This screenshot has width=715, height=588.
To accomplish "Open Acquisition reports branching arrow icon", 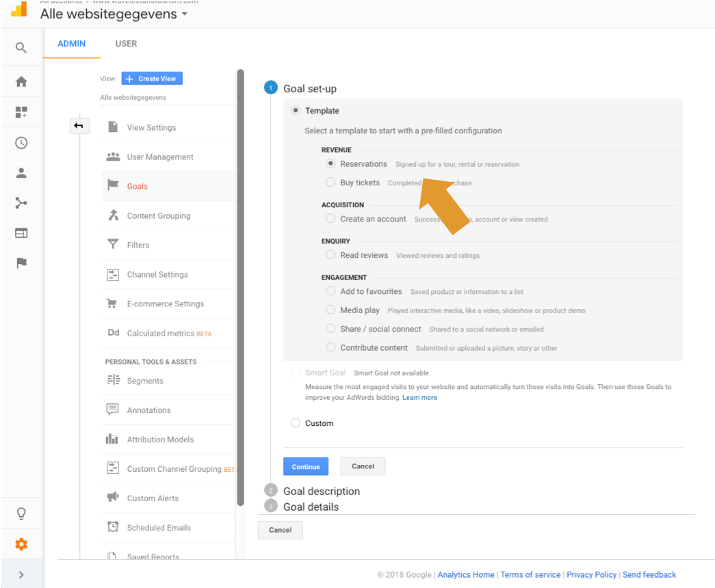I will tap(21, 203).
